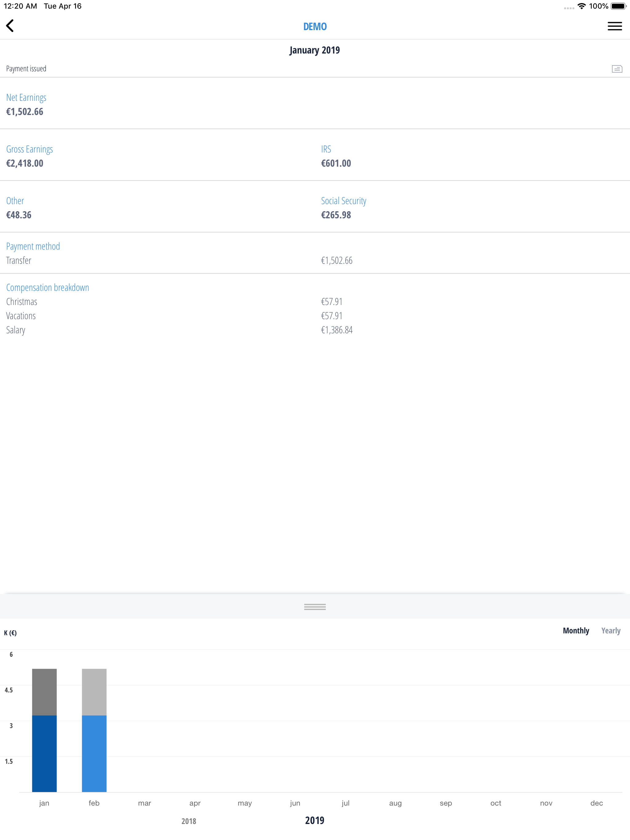Tap the jan month label
This screenshot has width=630, height=840.
coord(44,803)
